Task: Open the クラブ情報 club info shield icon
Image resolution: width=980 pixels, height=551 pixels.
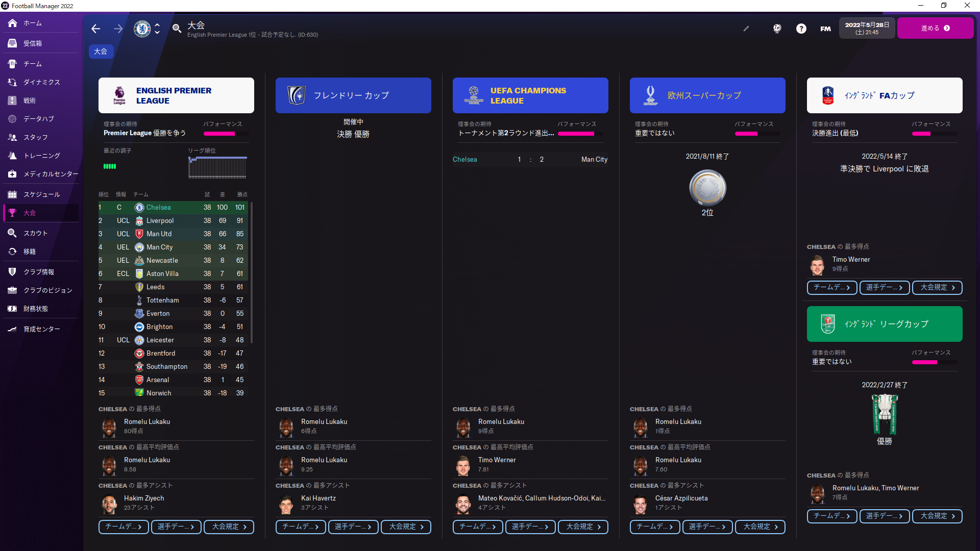Action: pos(12,272)
